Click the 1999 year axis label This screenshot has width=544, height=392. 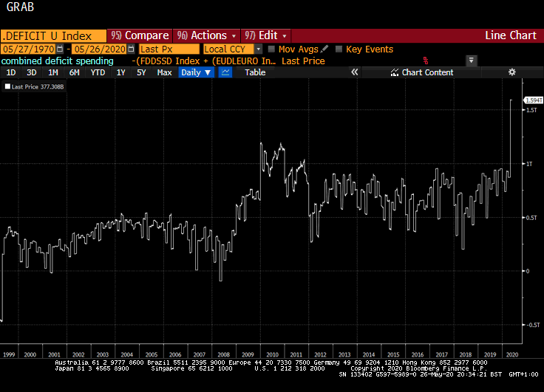[9, 354]
